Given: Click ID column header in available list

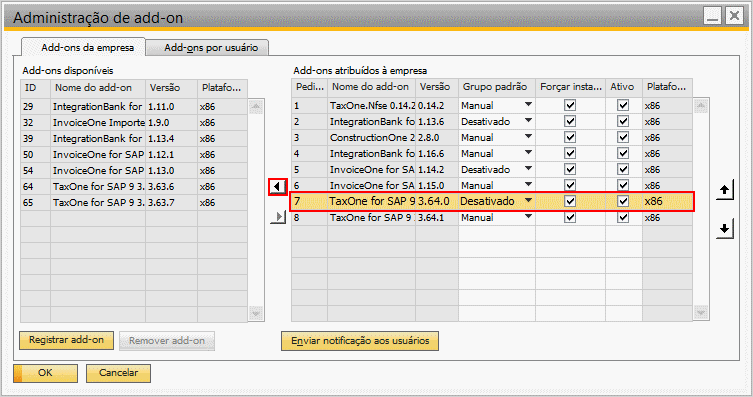Looking at the screenshot, I should [x=35, y=88].
